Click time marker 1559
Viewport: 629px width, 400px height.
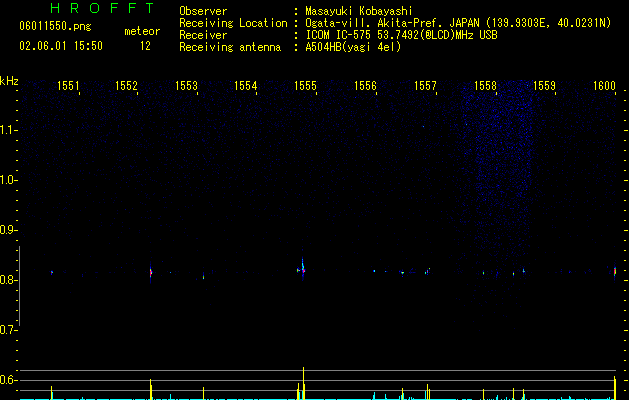(x=544, y=85)
